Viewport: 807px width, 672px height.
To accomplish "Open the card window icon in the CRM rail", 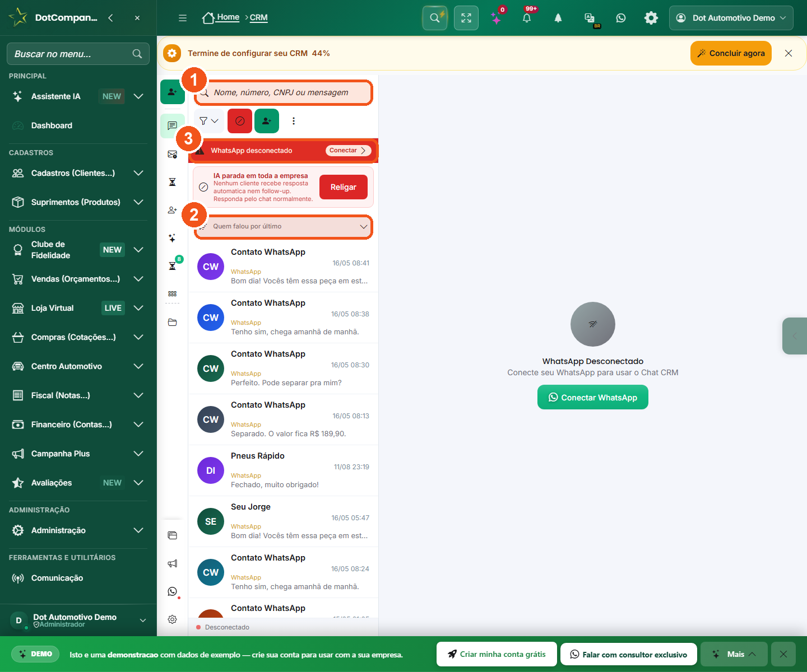I will (x=172, y=535).
